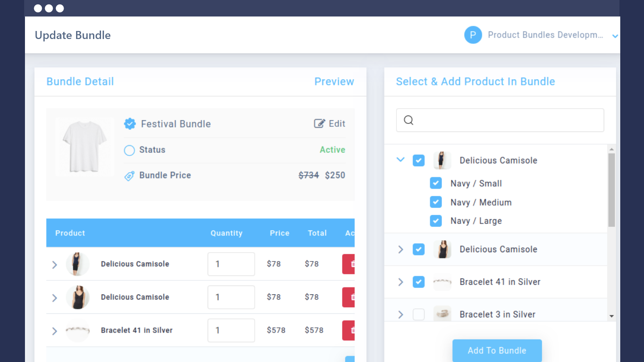The width and height of the screenshot is (644, 362).
Task: Check the Bracelet 3 in Silver checkbox
Action: 419,315
